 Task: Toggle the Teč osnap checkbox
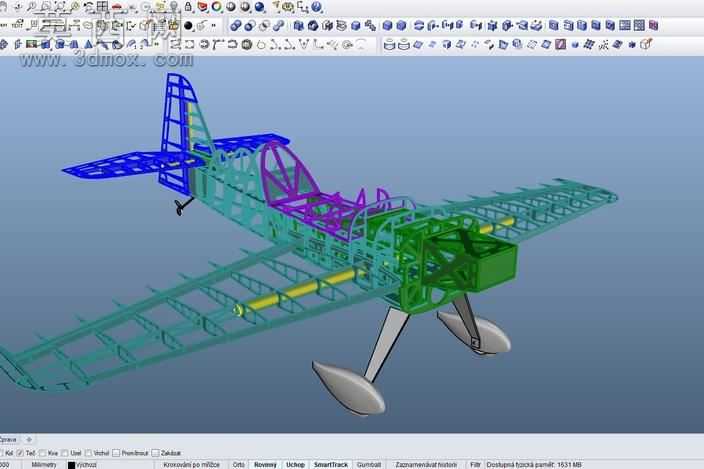[x=20, y=453]
